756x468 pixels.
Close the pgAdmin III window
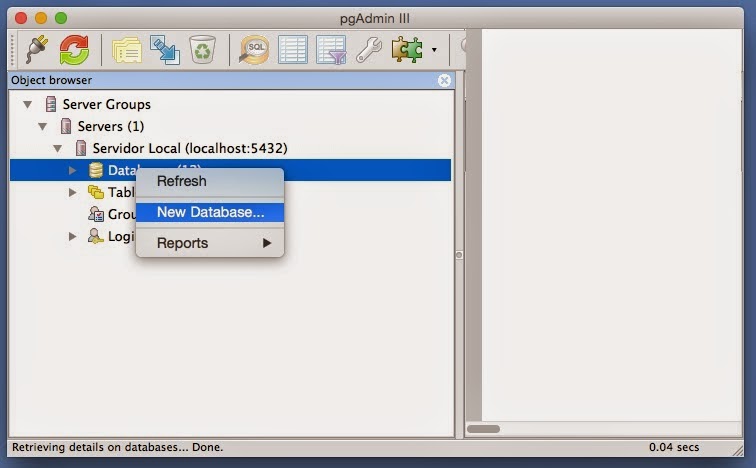[x=21, y=18]
